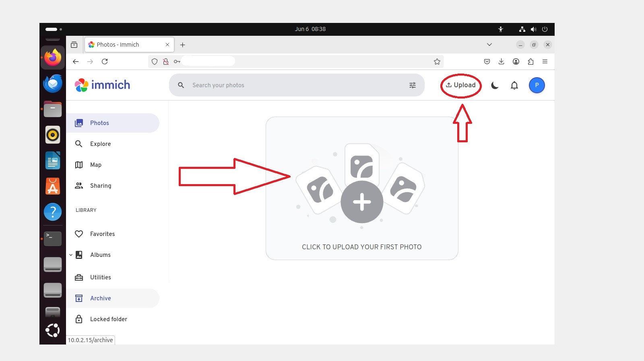The width and height of the screenshot is (644, 361).
Task: Open the user profile avatar P
Action: (x=537, y=85)
